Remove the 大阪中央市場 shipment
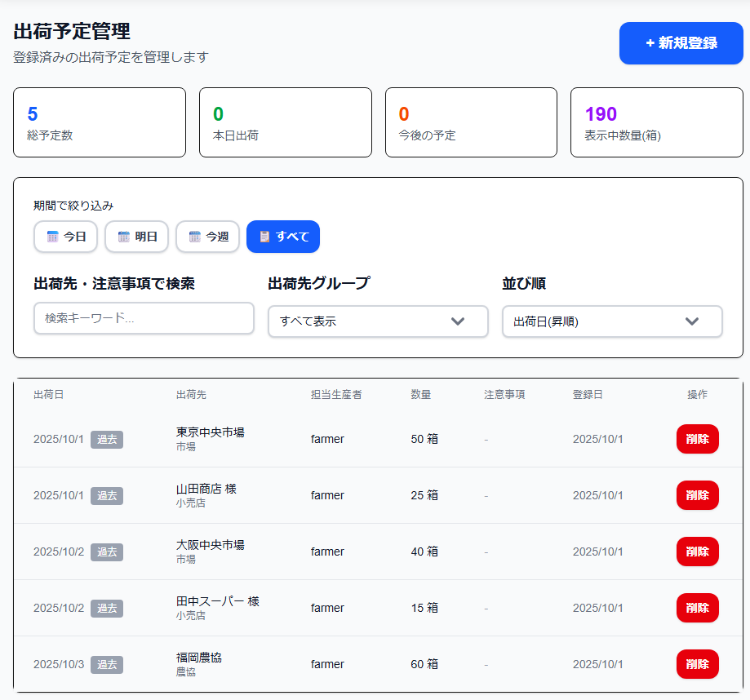 click(x=697, y=552)
